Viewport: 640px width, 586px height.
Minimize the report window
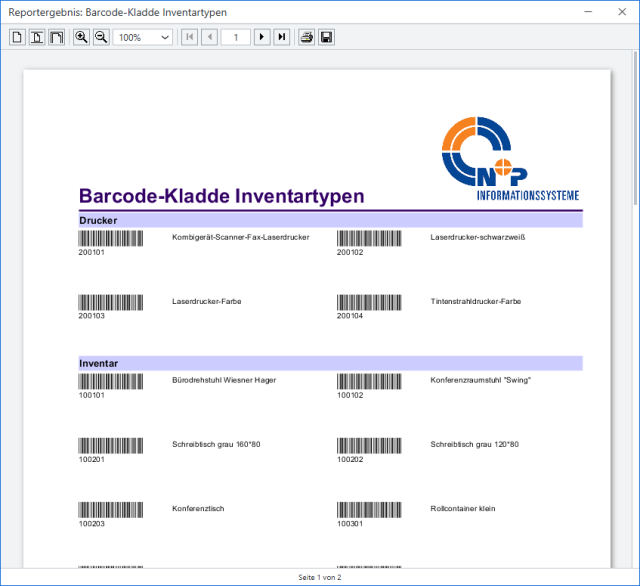(x=588, y=12)
